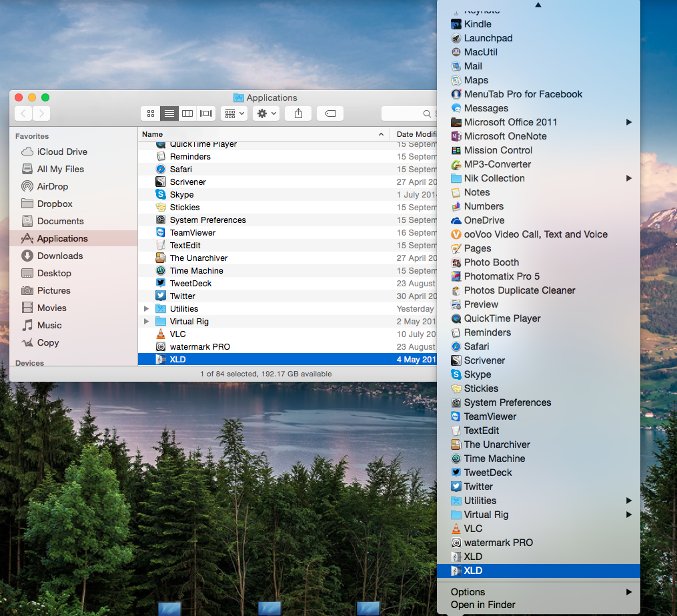
Task: Open Numbers from the Dock menu
Action: point(538,206)
